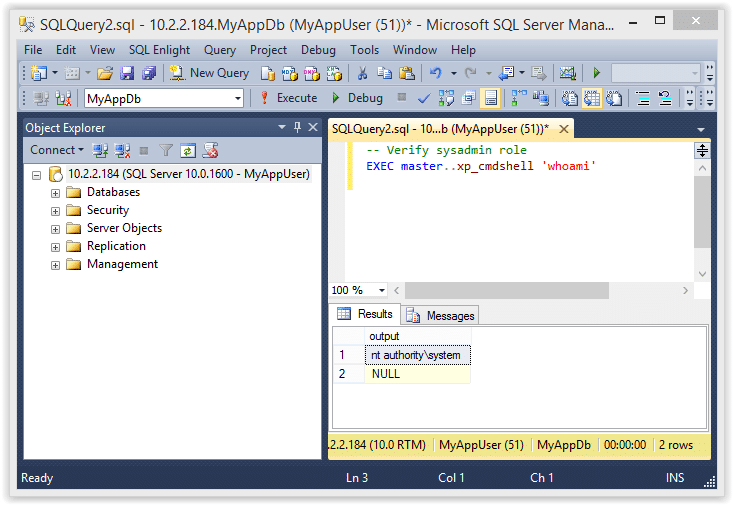Open an Analysis Services MDX Query
Screen dimensions: 733x505
pyautogui.click(x=289, y=73)
